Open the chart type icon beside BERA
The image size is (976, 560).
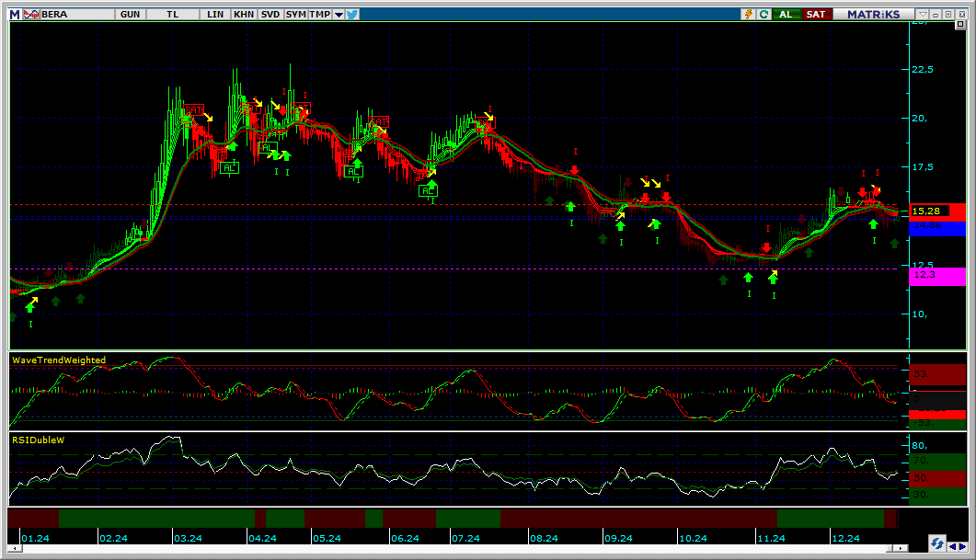(x=31, y=15)
